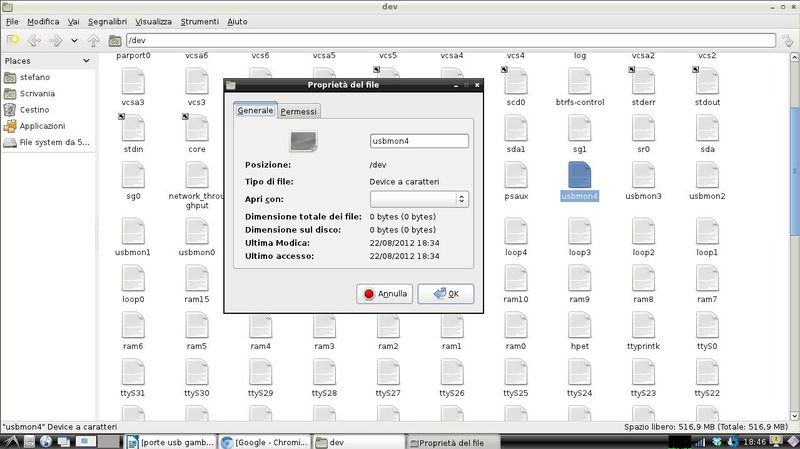Select the stdin link icon
The height and width of the screenshot is (449, 800).
click(133, 128)
